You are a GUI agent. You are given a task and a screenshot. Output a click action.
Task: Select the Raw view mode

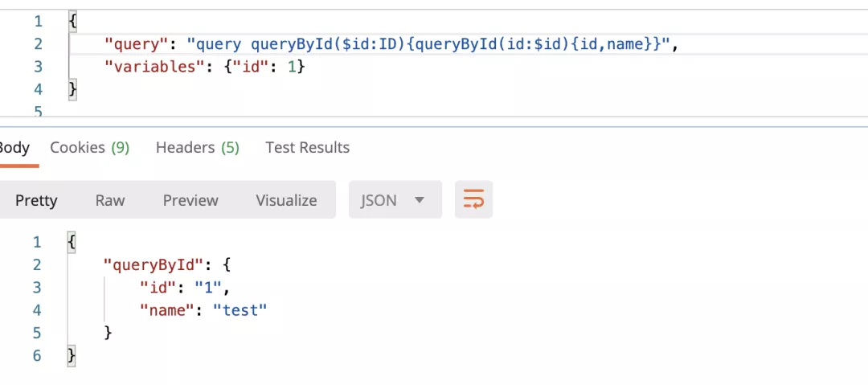[x=110, y=200]
